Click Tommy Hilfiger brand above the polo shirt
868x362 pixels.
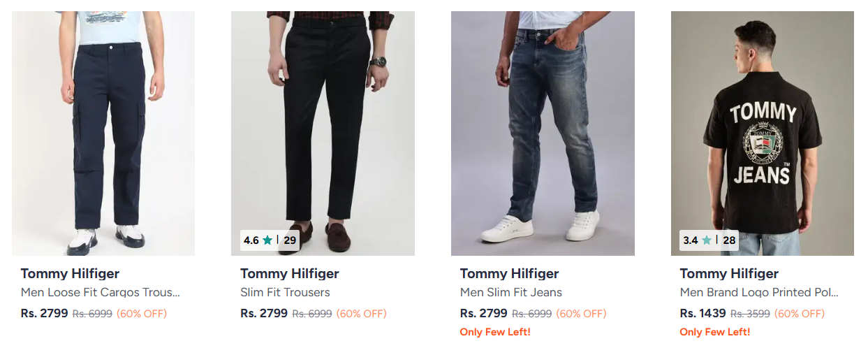[x=729, y=273]
